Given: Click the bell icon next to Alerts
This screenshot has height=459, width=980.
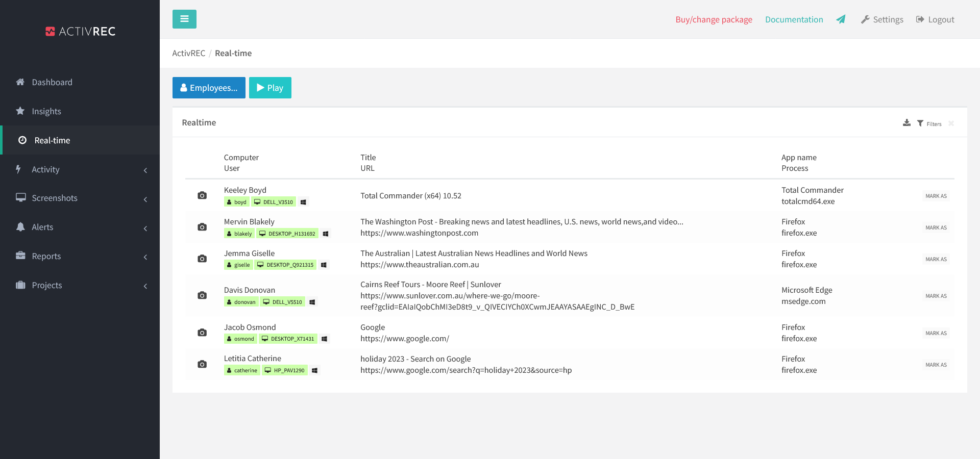Looking at the screenshot, I should (20, 227).
